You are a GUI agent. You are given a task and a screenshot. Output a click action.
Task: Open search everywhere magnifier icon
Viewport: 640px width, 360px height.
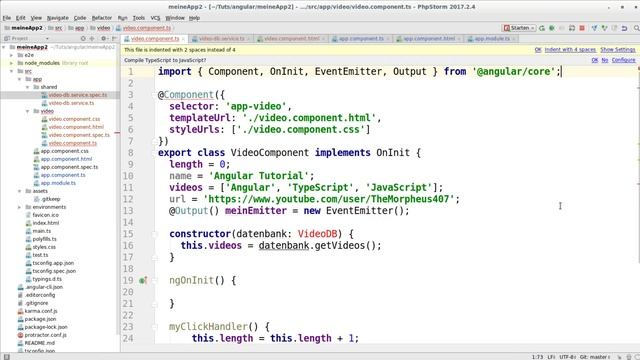coord(636,28)
